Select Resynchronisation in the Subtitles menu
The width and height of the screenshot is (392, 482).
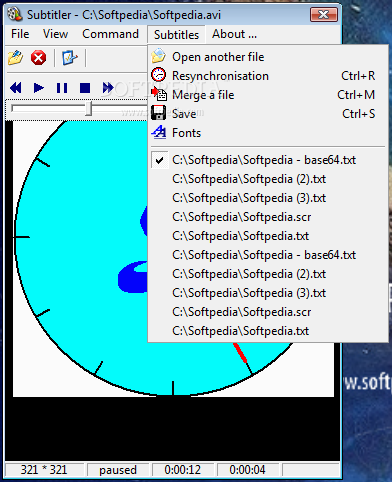[268, 76]
